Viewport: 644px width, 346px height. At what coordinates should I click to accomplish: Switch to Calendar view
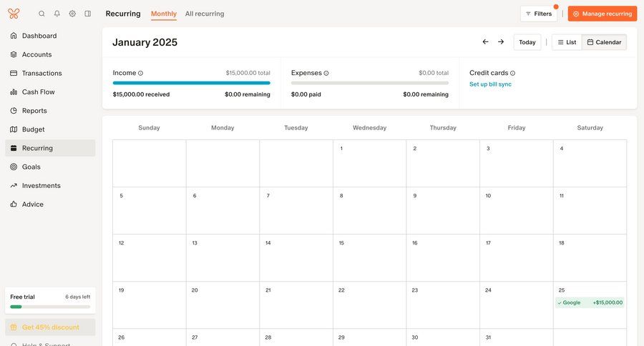pyautogui.click(x=604, y=42)
